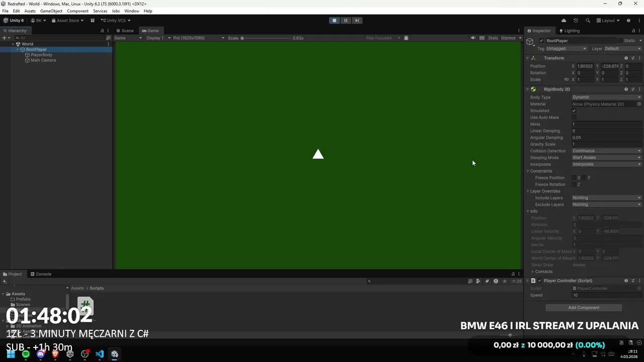This screenshot has width=644, height=362.
Task: Open the Unity Cloud icon
Action: [563, 21]
